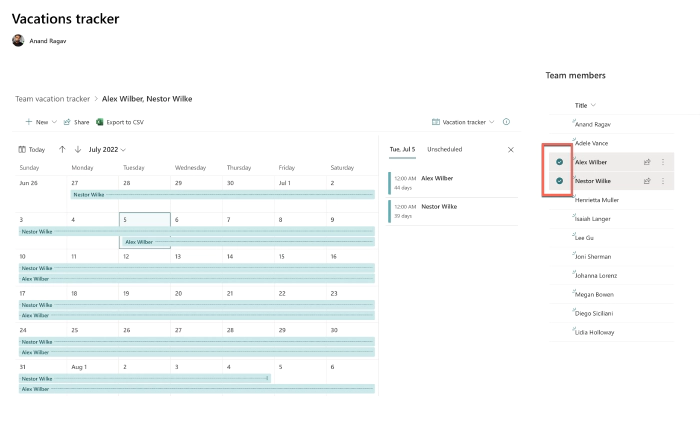Open the info pane icon
Viewport: 700px width, 422px height.
click(x=506, y=121)
